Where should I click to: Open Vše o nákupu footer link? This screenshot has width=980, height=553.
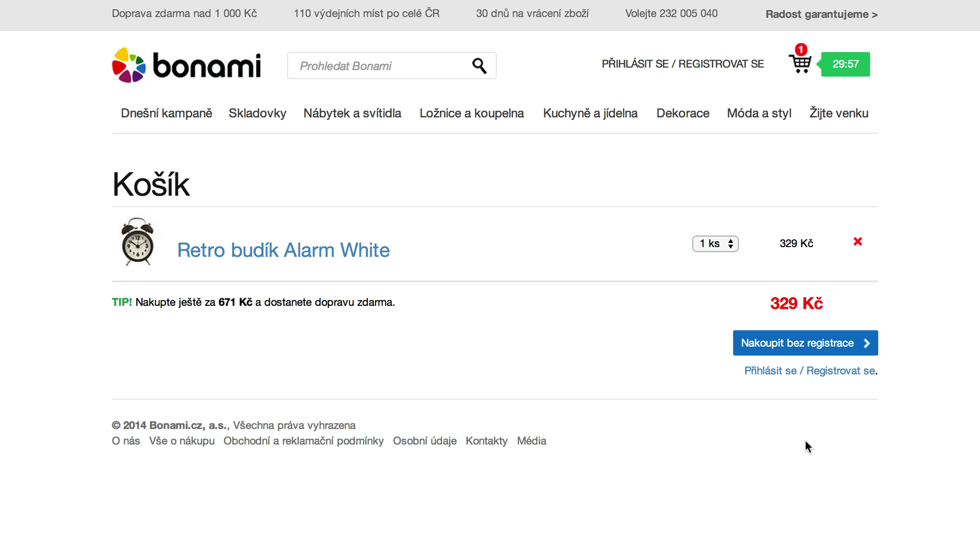pos(182,441)
